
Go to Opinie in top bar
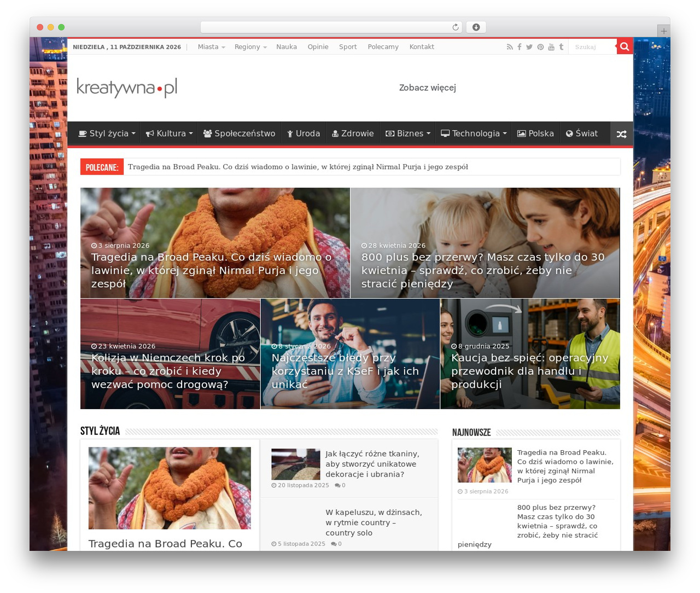tap(318, 47)
